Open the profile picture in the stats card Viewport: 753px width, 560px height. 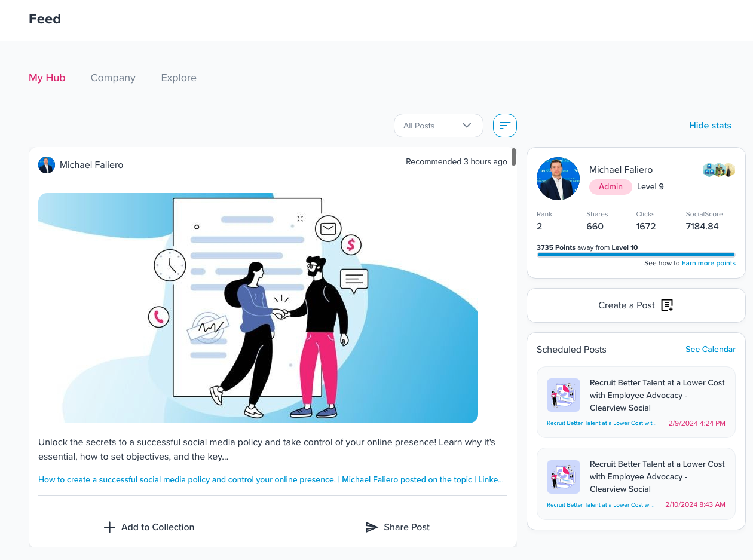(x=558, y=179)
